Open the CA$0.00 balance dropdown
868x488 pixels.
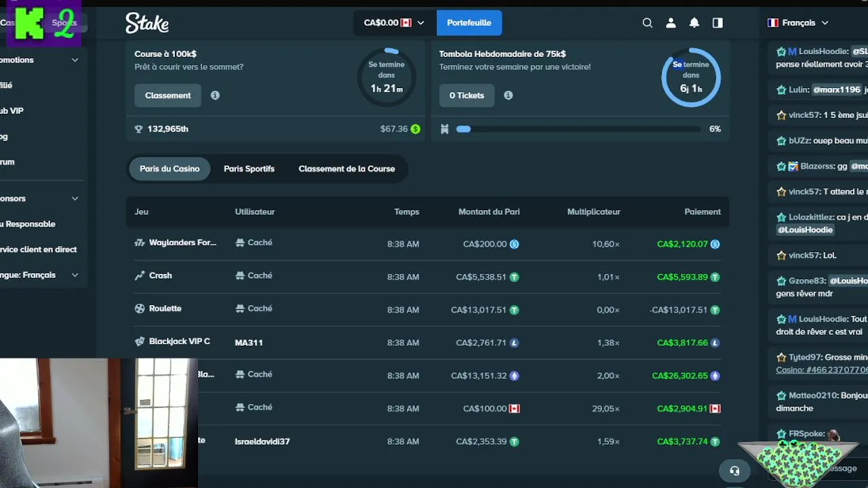(394, 23)
